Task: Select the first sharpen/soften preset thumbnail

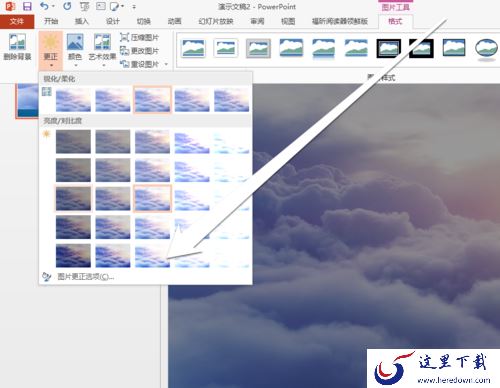Action: tap(73, 99)
